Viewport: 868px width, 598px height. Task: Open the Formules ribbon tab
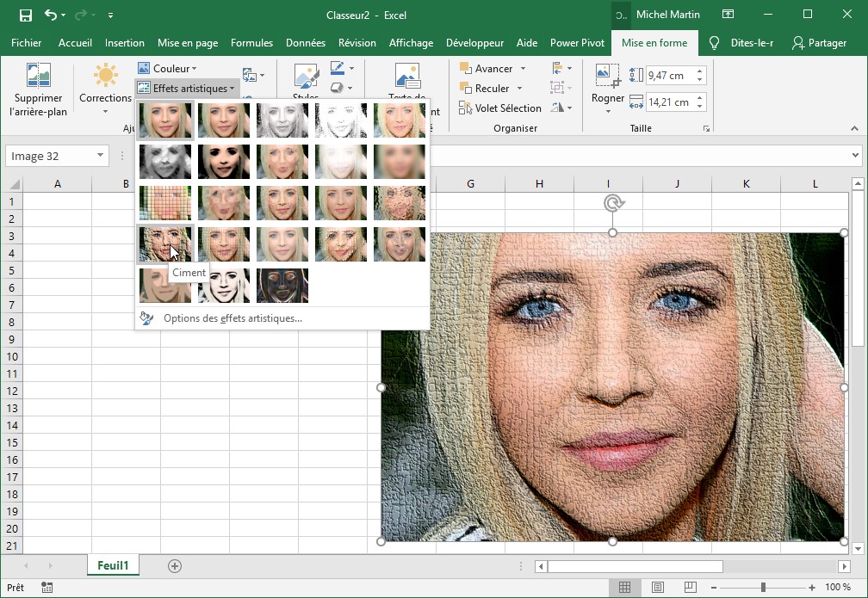[251, 43]
